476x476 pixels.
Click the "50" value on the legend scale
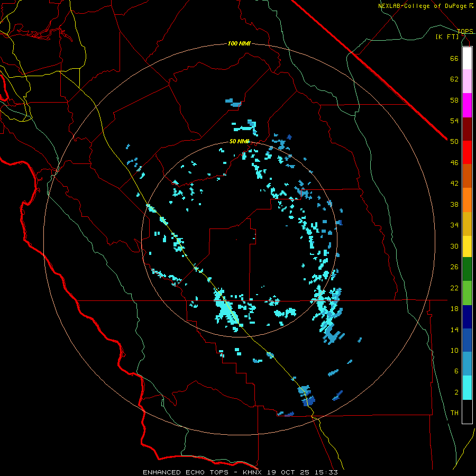454,142
